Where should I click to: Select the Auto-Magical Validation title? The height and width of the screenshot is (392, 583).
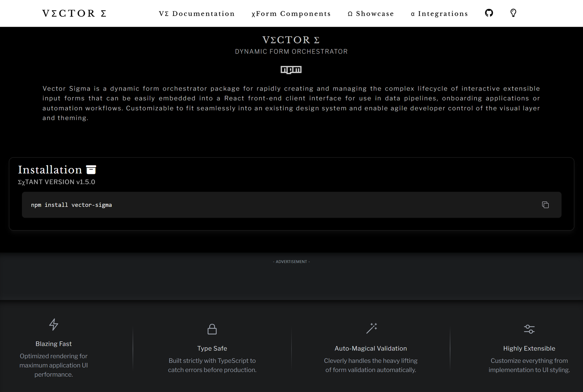click(x=371, y=348)
